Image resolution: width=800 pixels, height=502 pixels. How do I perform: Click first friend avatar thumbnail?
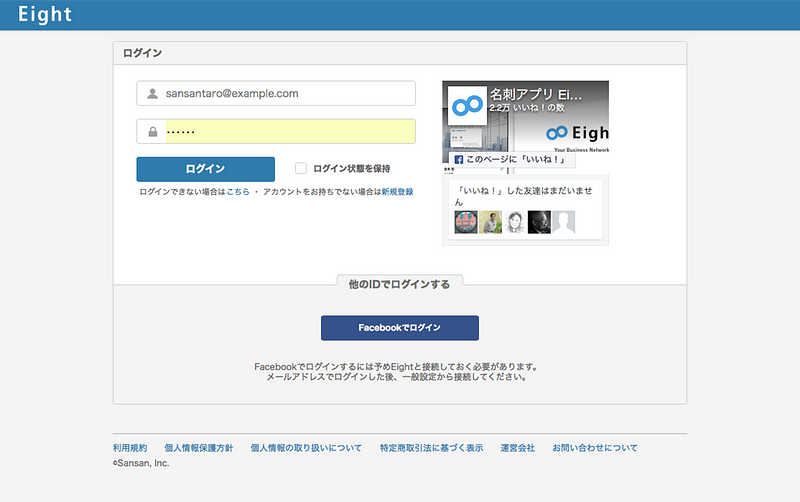point(466,222)
